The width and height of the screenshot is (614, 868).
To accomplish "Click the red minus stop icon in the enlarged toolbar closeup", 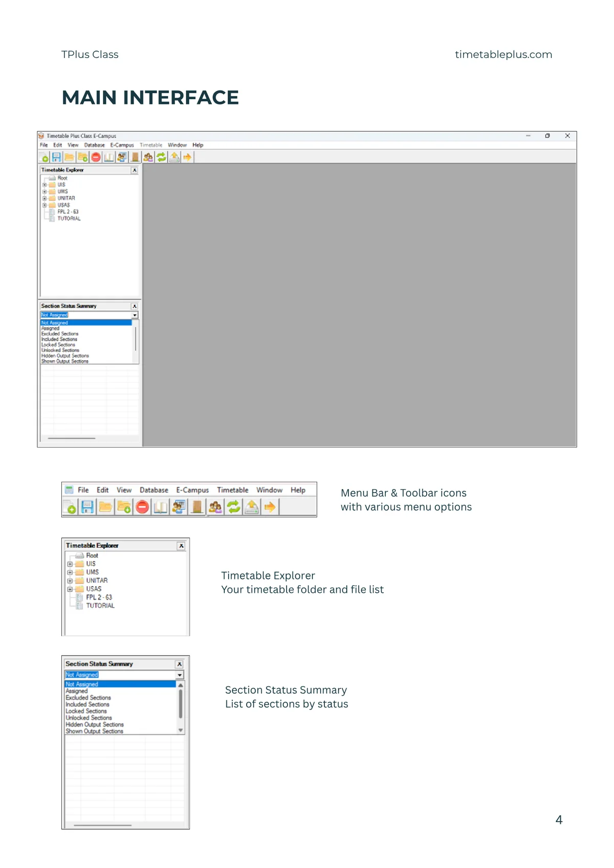I will [142, 507].
